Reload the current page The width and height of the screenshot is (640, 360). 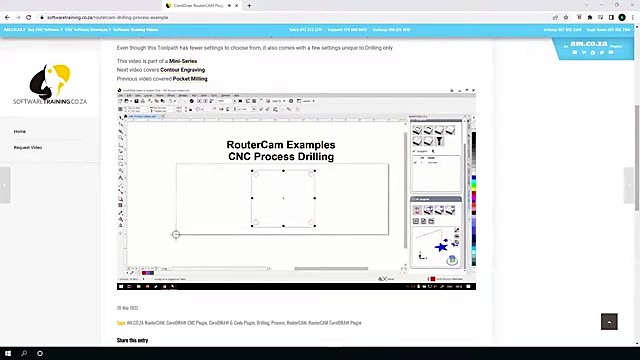point(29,18)
